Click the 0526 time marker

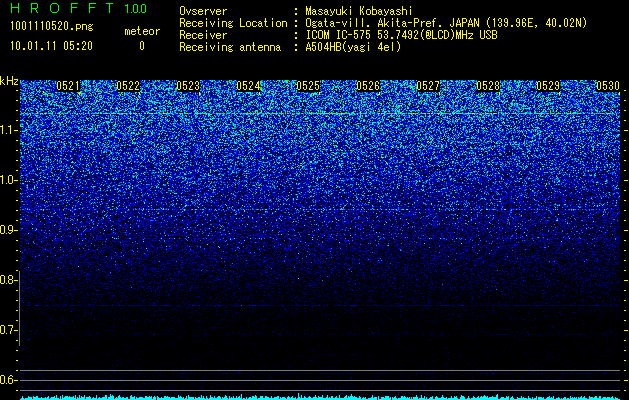tap(368, 86)
